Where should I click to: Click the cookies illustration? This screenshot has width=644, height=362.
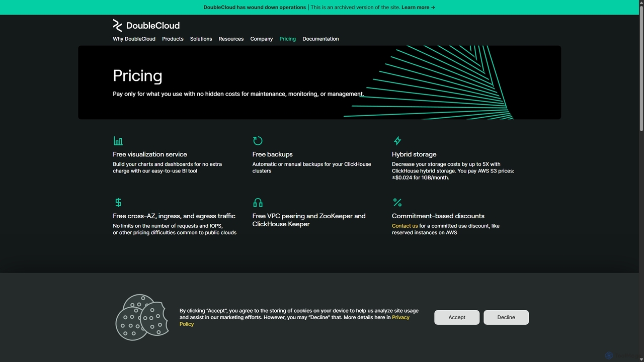coord(142,317)
